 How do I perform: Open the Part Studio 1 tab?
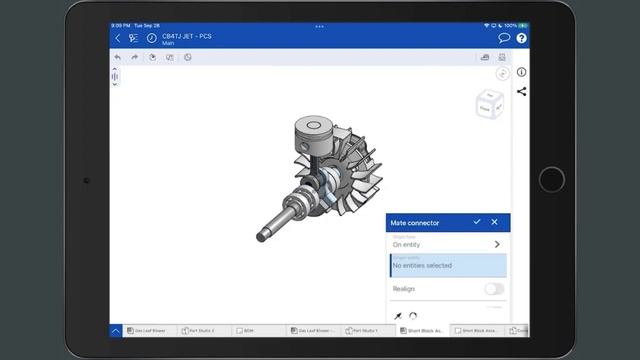coord(368,331)
